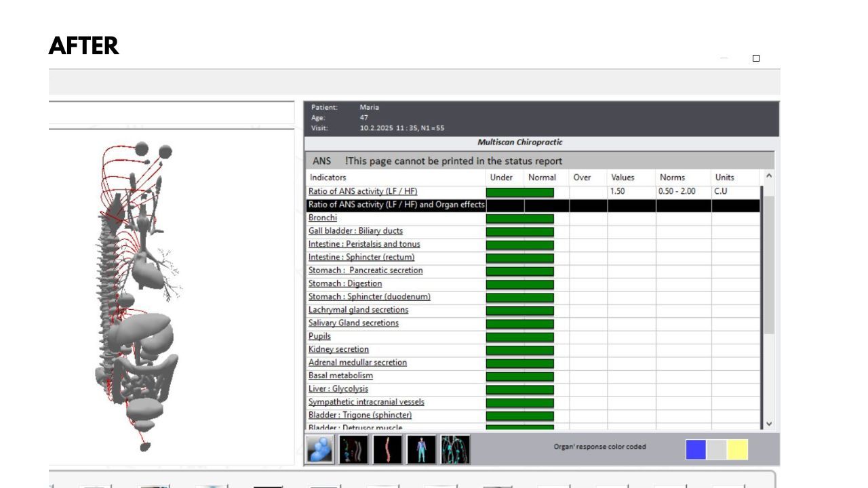The width and height of the screenshot is (868, 488).
Task: Click the C.U units cell
Action: pyautogui.click(x=736, y=192)
